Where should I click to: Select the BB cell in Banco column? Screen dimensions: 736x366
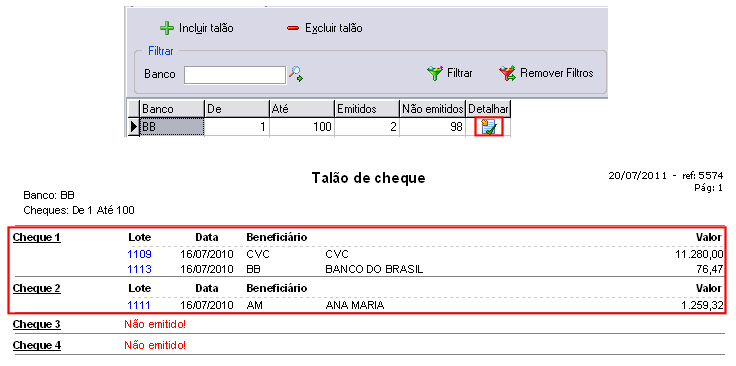click(172, 127)
